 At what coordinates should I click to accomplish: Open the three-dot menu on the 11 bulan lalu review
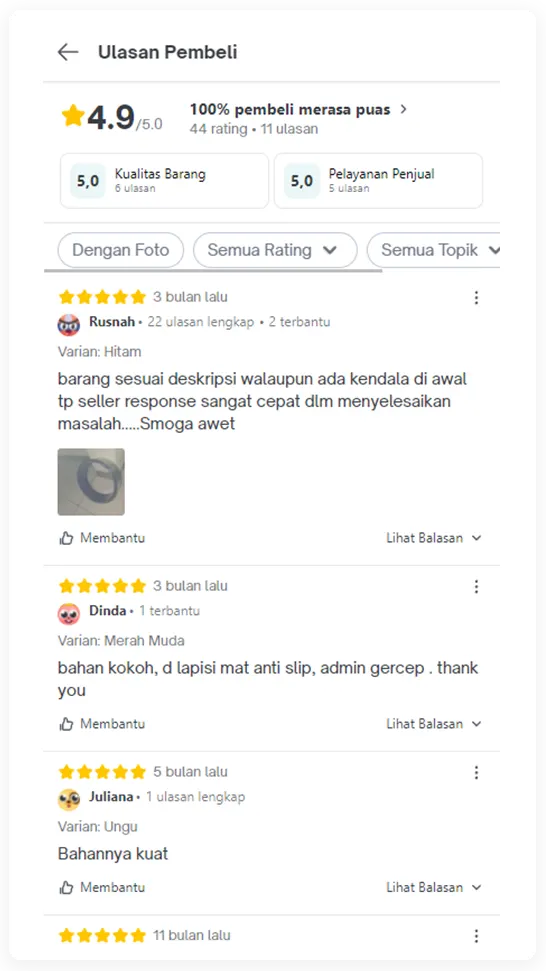pos(476,936)
